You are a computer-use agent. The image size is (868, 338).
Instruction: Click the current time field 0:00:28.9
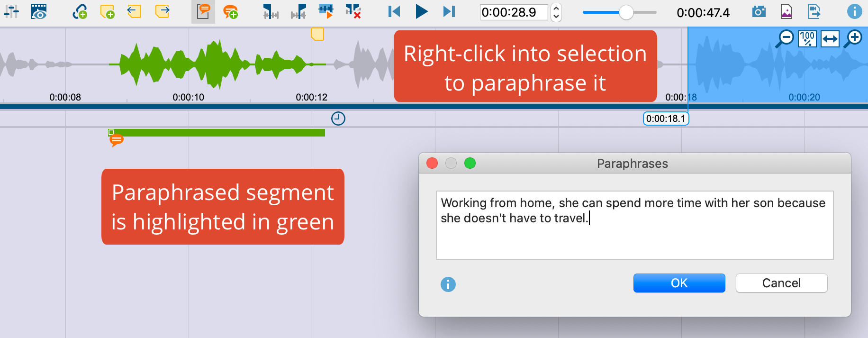coord(514,12)
